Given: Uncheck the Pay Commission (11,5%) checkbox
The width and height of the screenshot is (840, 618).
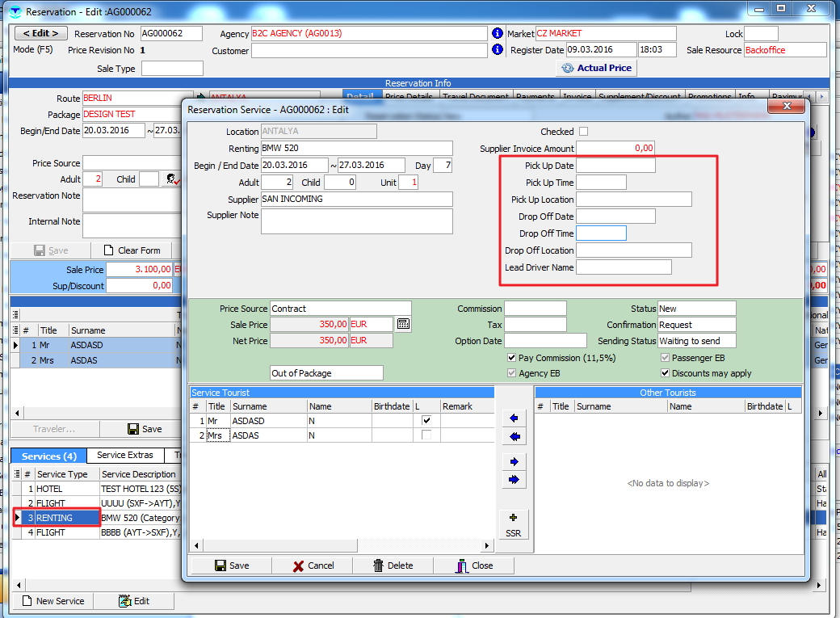Looking at the screenshot, I should point(512,358).
